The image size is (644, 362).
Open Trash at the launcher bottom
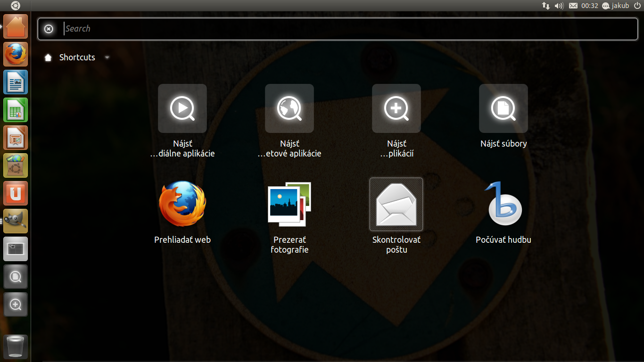16,347
